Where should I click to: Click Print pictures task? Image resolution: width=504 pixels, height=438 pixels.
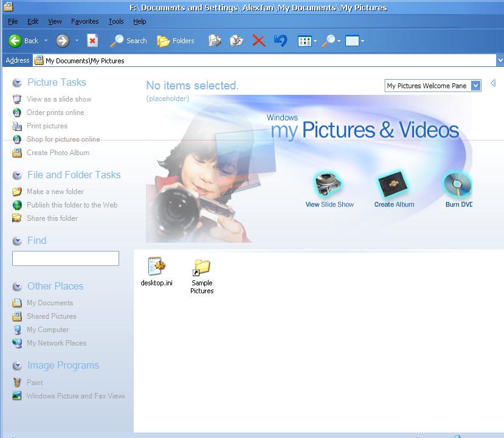pos(47,126)
